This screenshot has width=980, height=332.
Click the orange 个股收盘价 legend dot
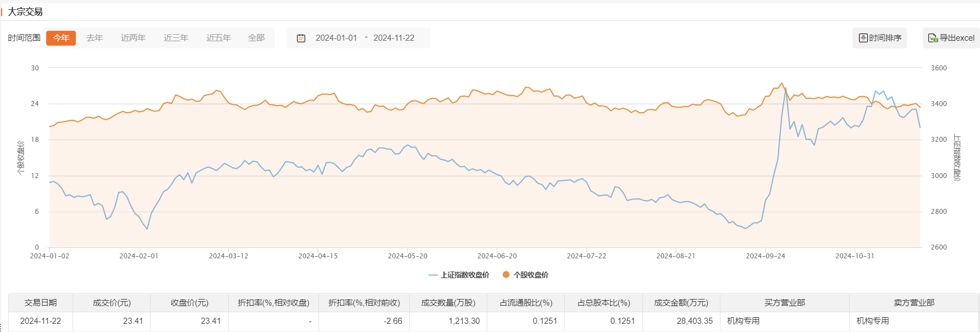point(506,275)
